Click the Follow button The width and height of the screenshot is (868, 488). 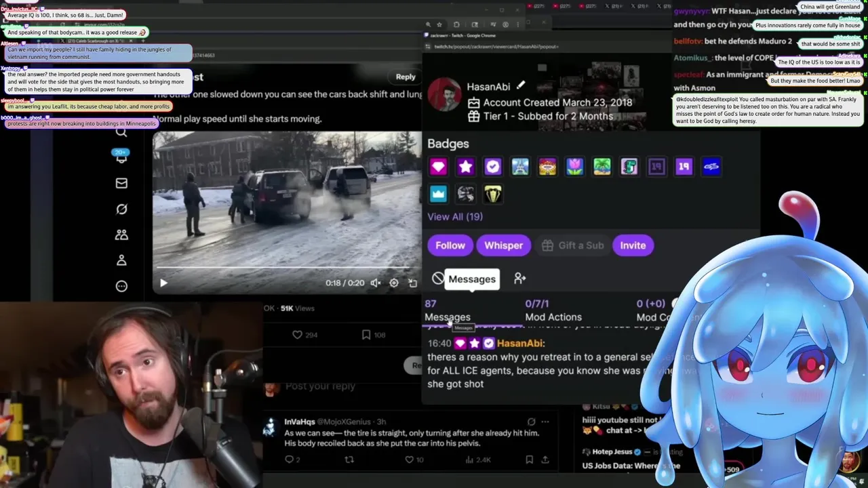tap(450, 245)
